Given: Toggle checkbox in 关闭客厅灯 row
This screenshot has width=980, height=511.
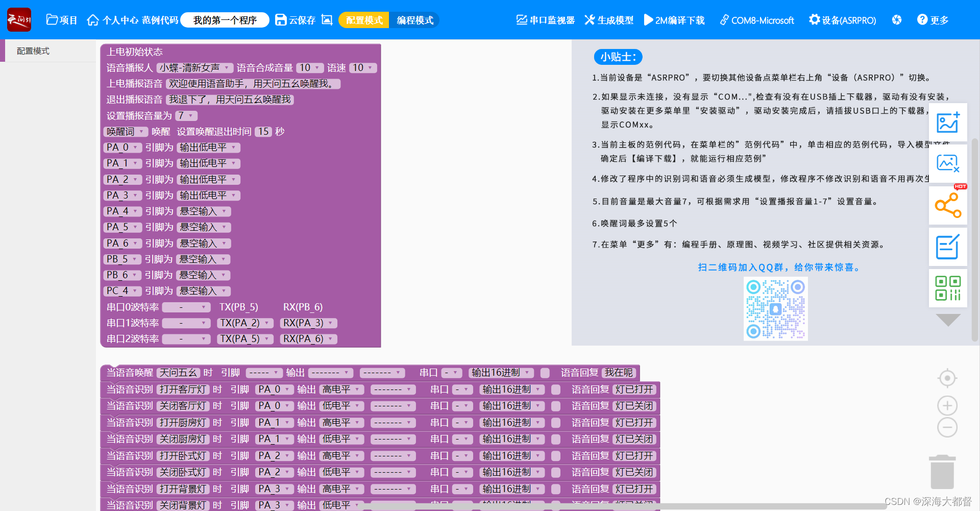Looking at the screenshot, I should click(556, 406).
